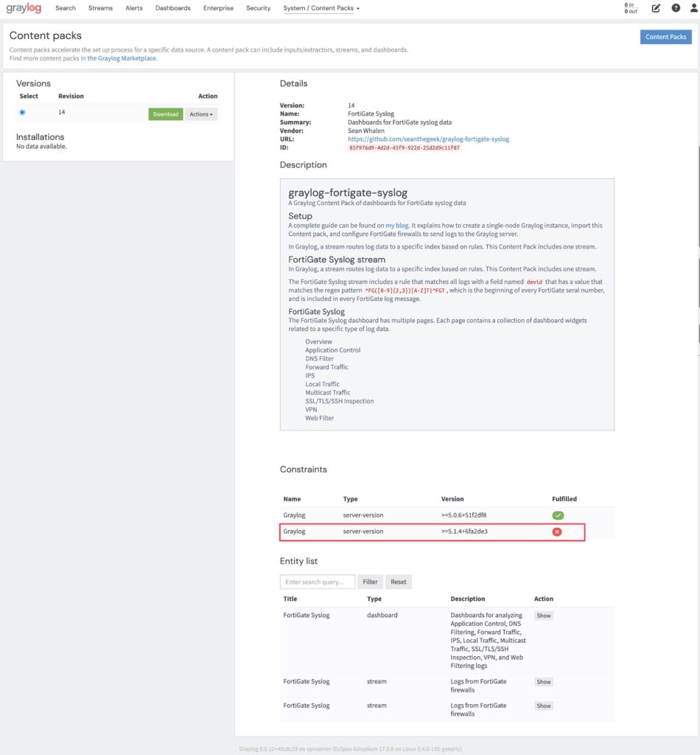The height and width of the screenshot is (755, 700).
Task: Click 'dashboard' type cell in entity list
Action: (382, 616)
